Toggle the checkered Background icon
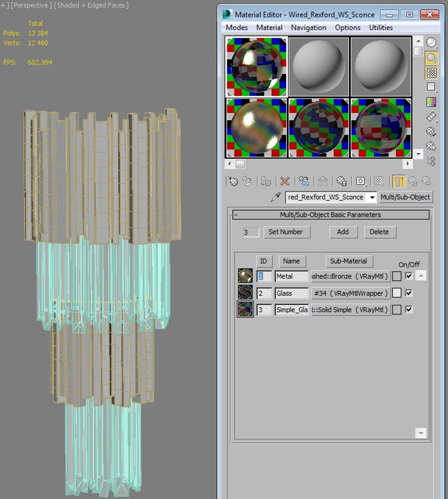Viewport: 448px width, 499px height. [431, 73]
